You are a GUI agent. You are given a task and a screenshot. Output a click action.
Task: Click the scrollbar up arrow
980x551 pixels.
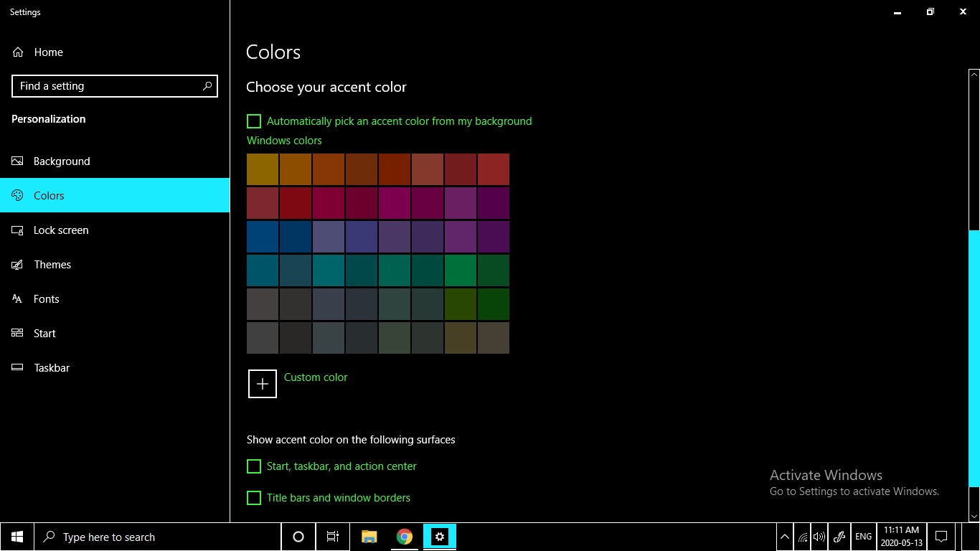974,74
